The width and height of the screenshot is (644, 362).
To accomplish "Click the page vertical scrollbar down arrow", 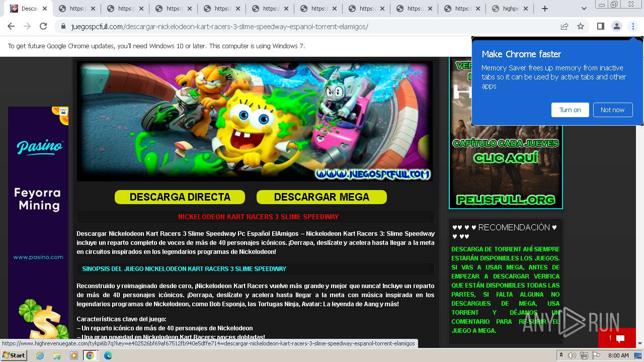I will 639,344.
